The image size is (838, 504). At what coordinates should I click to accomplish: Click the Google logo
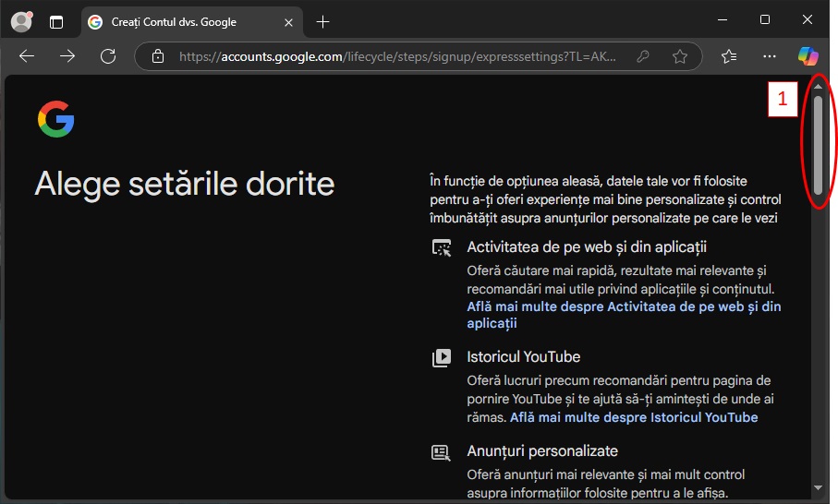[x=55, y=120]
